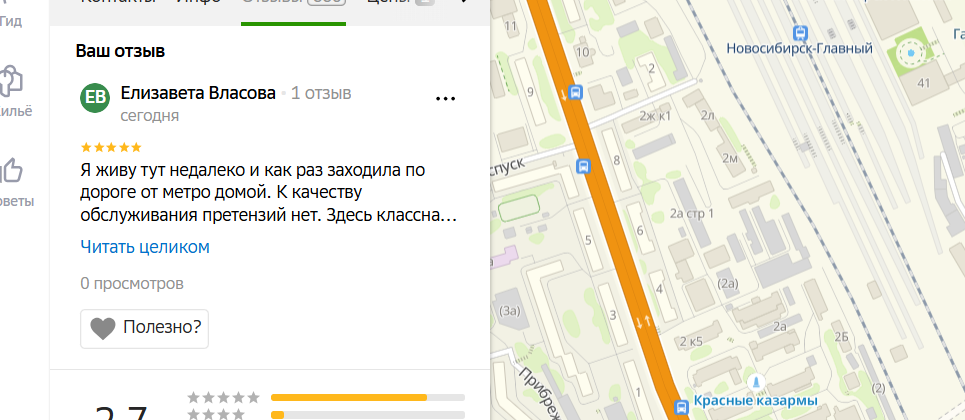Click the 'сегодня' date under the name
The width and height of the screenshot is (965, 420).
[x=150, y=116]
